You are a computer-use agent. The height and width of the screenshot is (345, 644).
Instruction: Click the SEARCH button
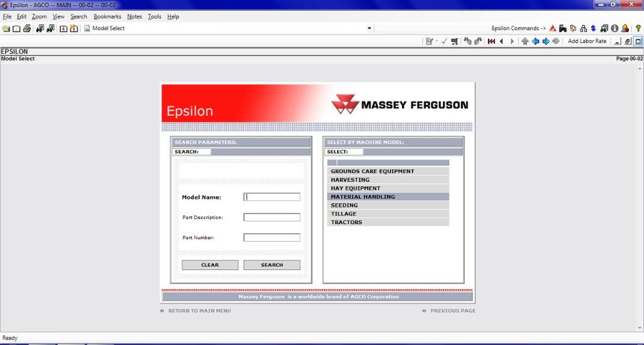(272, 265)
